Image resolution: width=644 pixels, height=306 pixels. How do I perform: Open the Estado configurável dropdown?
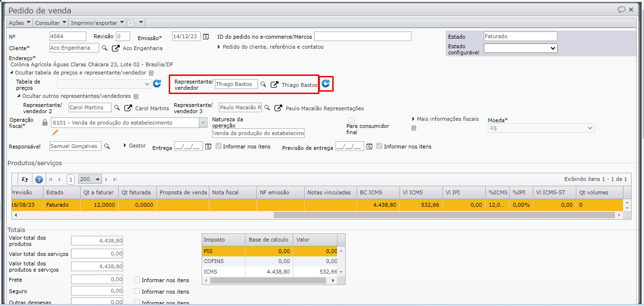[x=521, y=48]
